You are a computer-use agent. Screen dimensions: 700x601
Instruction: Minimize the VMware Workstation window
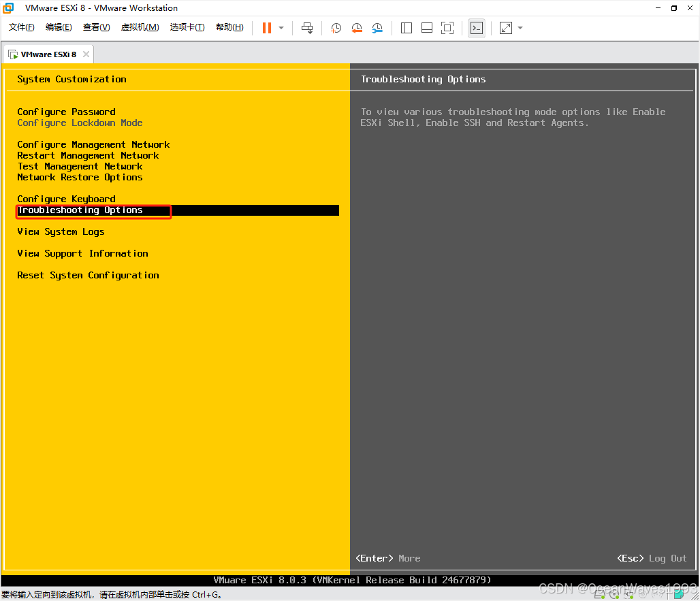pyautogui.click(x=658, y=8)
